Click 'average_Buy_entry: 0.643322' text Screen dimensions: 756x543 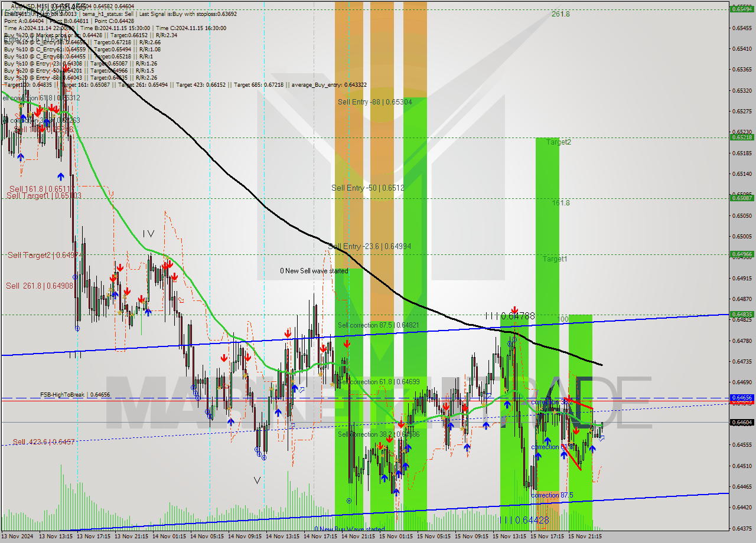coord(329,85)
